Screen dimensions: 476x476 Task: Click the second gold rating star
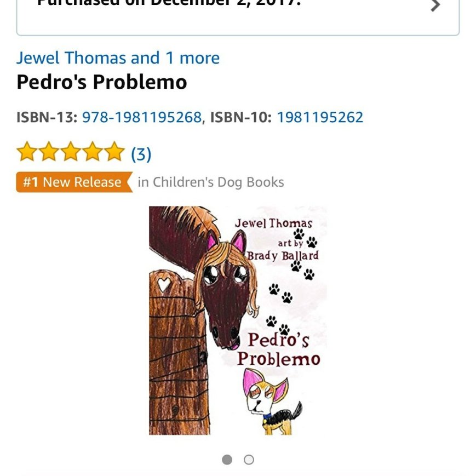tap(49, 151)
